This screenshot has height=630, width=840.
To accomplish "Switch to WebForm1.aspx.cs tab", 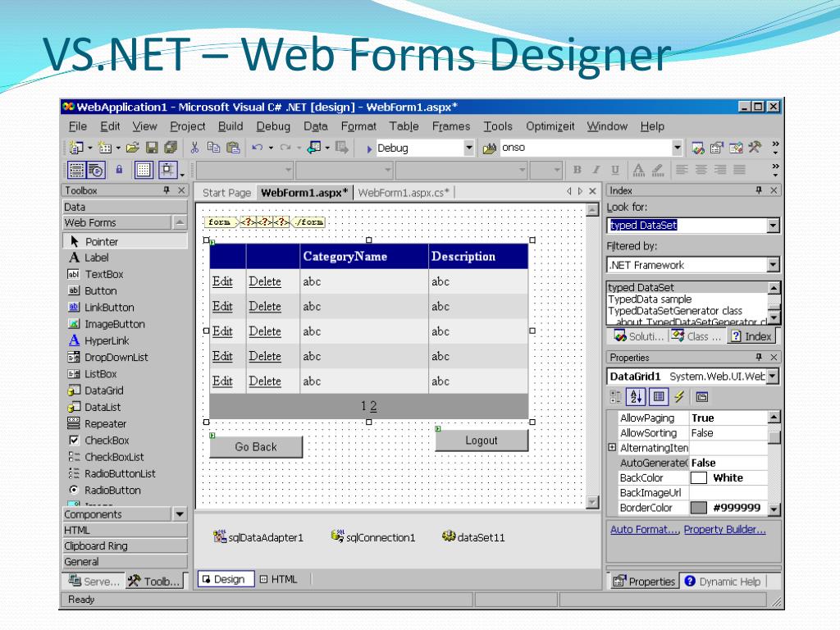I will (404, 192).
